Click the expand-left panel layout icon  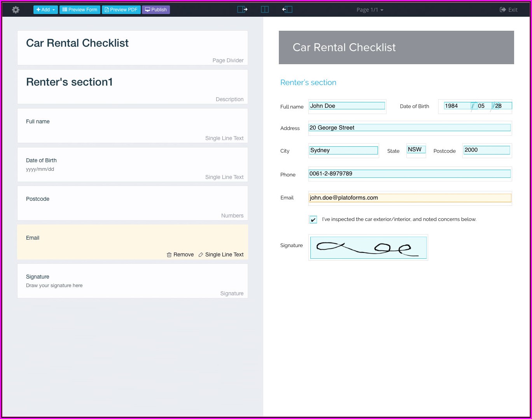click(287, 10)
